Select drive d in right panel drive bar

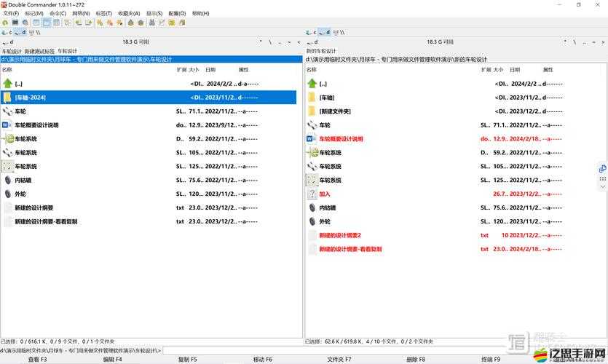pyautogui.click(x=325, y=33)
